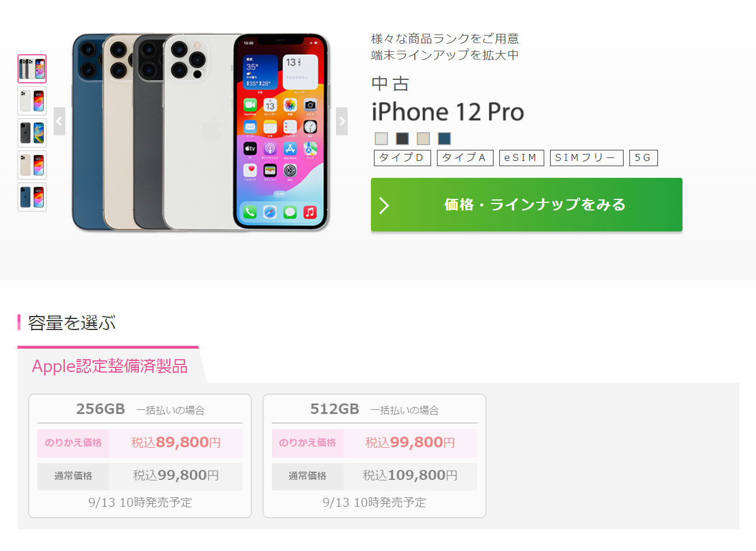Select the Pacific blue iPhone thumbnail
The image size is (756, 551).
[32, 197]
